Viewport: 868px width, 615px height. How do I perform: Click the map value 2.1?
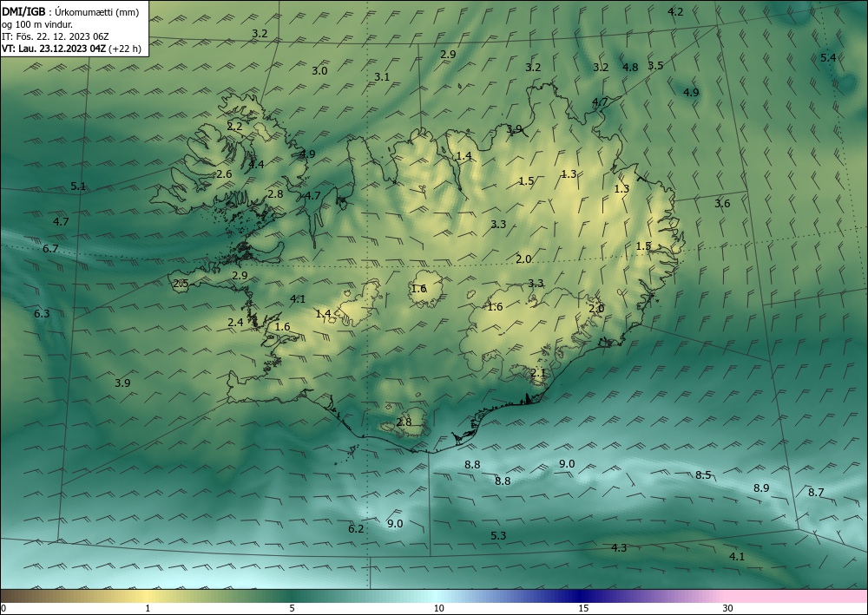(x=538, y=373)
